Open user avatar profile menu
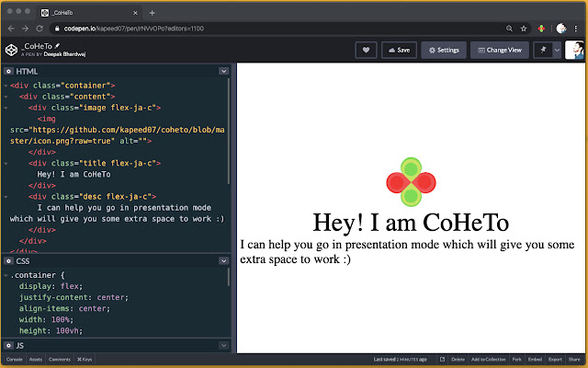 coord(574,50)
